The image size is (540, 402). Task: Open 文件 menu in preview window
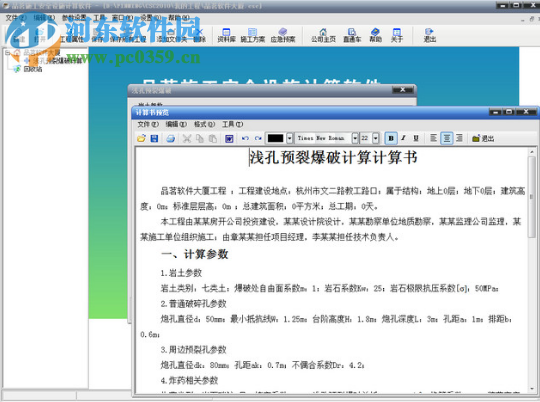148,124
